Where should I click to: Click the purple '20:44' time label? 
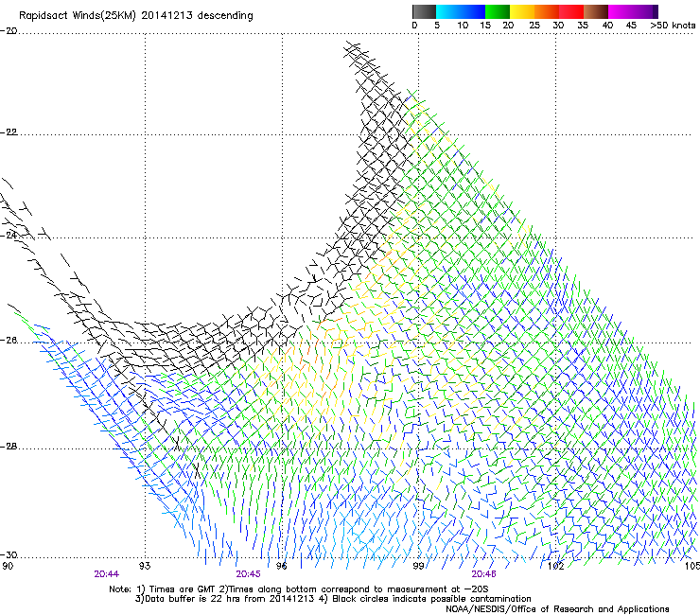[x=106, y=574]
